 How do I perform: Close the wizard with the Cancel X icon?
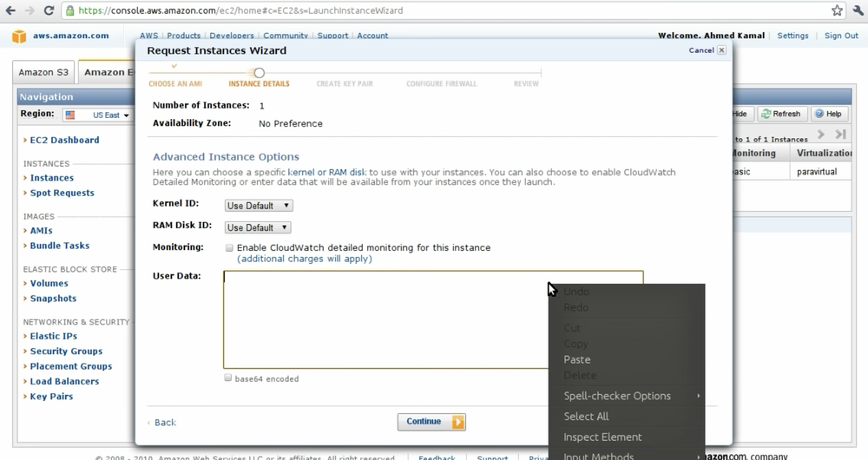point(721,50)
